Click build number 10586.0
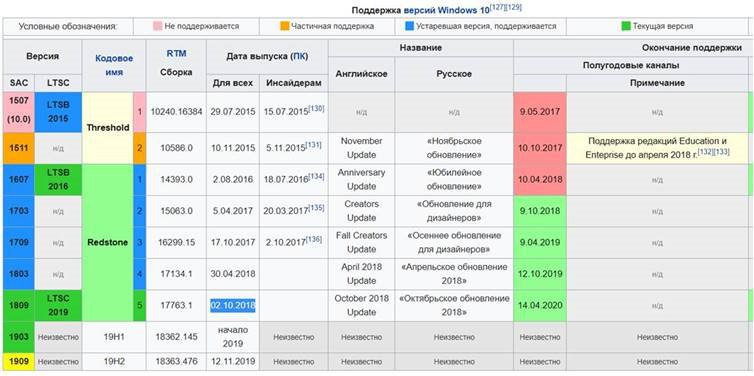 pyautogui.click(x=176, y=148)
